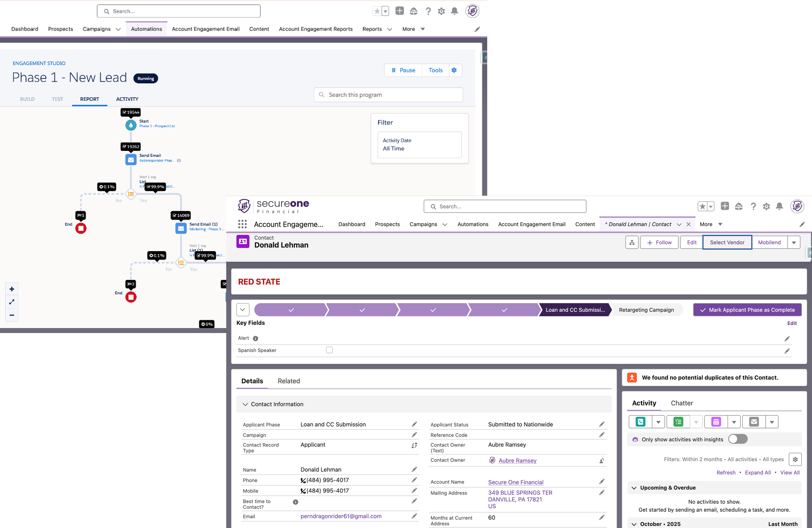Image resolution: width=812 pixels, height=528 pixels.
Task: Click the favorites star icon in Engagement Studio window
Action: (x=377, y=11)
